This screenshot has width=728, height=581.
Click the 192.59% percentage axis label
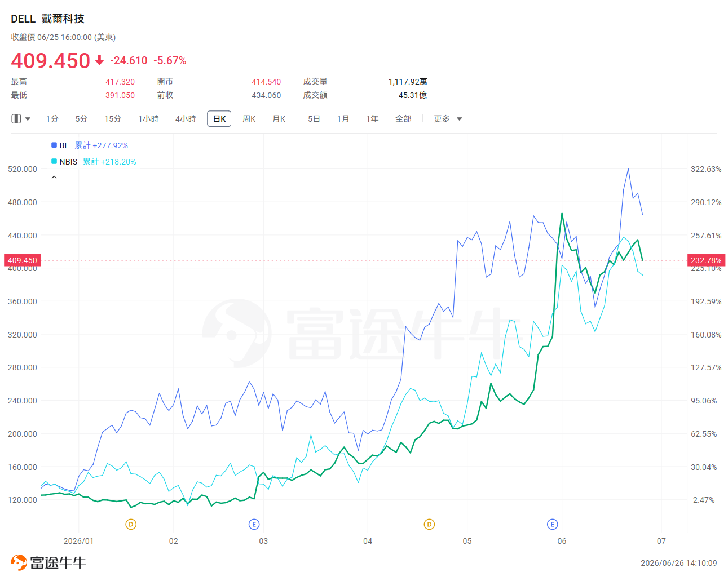click(706, 301)
